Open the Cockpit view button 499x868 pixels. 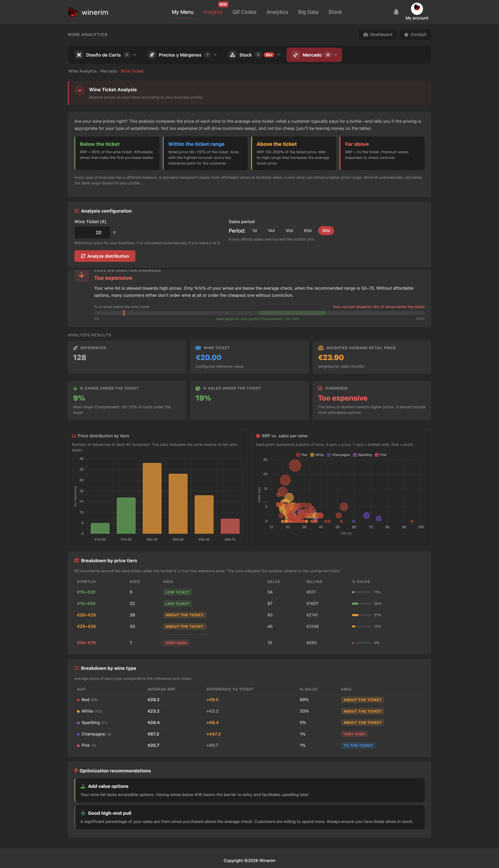(x=415, y=35)
